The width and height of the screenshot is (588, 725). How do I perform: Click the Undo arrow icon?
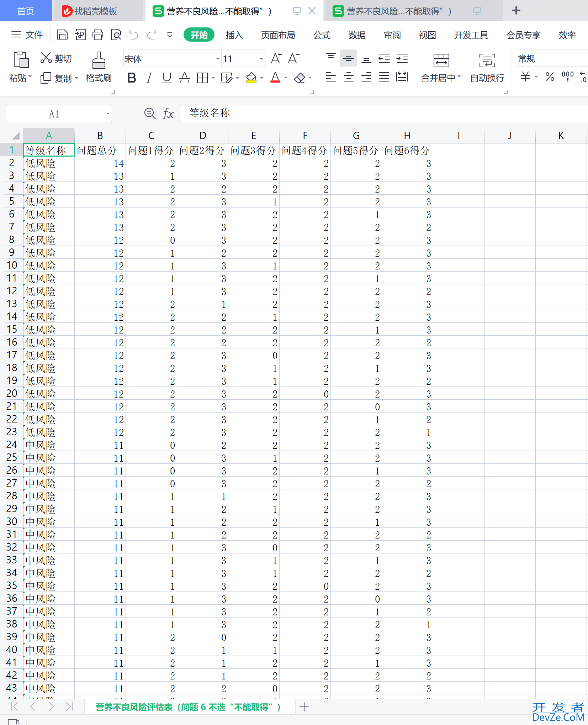[x=134, y=35]
